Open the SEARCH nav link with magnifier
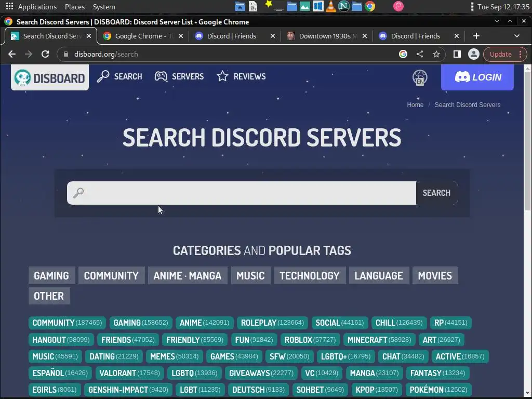Screen dimensions: 532x399 click(x=119, y=76)
